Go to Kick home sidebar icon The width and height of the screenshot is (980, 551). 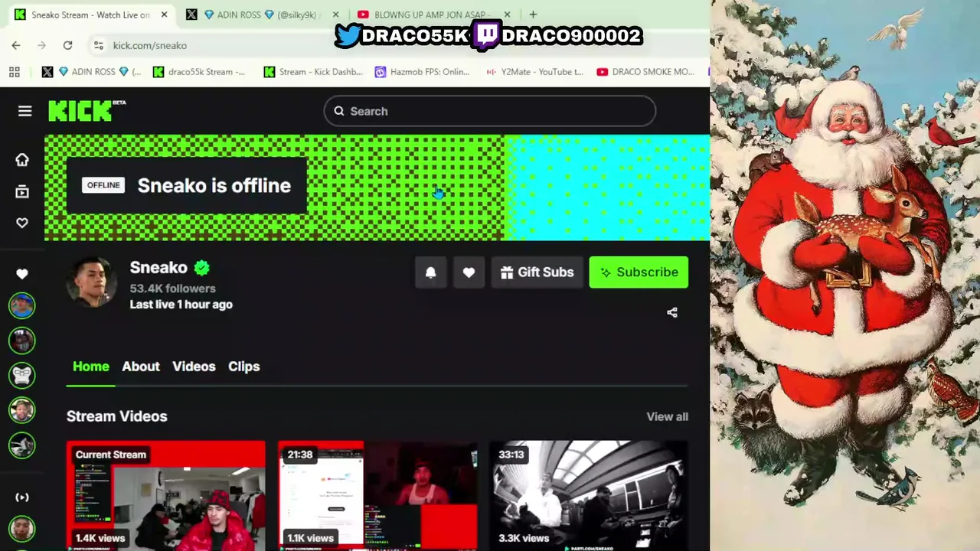22,159
